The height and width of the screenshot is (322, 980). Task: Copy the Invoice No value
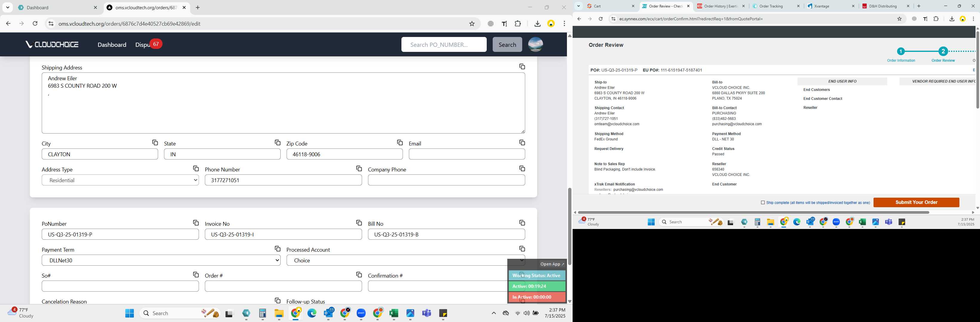point(359,223)
